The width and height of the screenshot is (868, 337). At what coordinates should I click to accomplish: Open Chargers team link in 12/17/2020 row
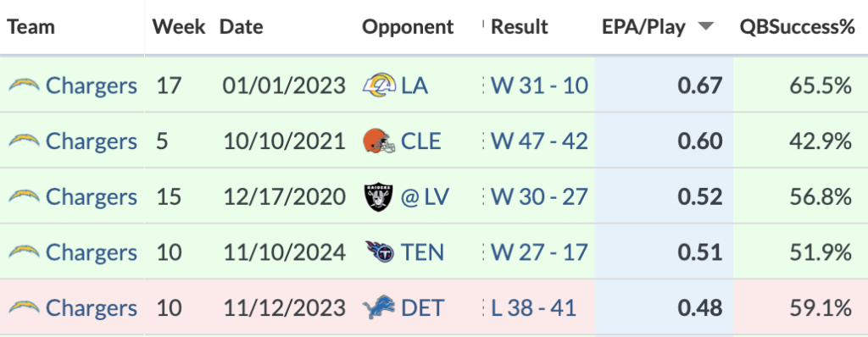point(92,197)
